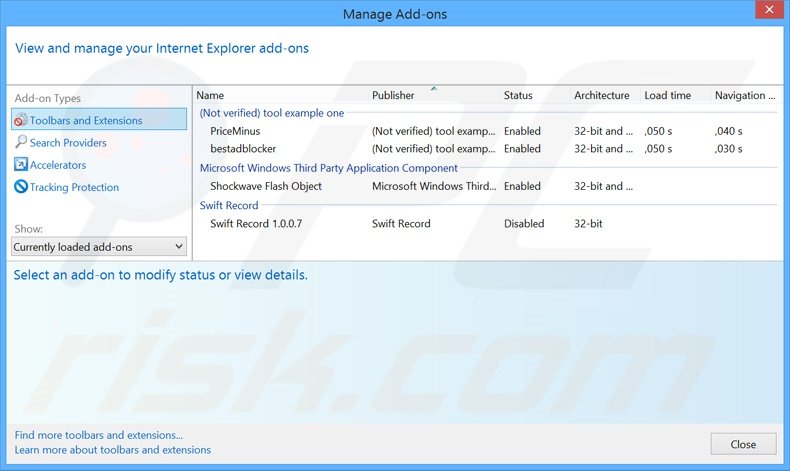Click ,040 s navigation time value
The image size is (790, 471).
(x=728, y=131)
